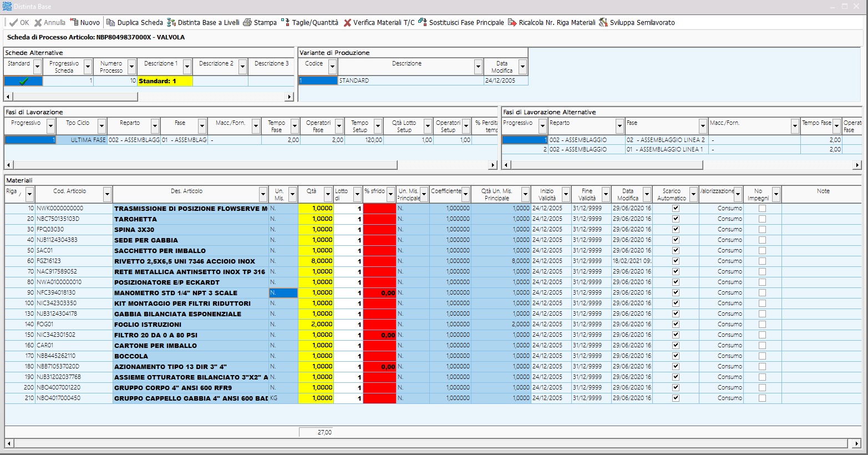Click Sostituisci Fase Principale icon

(x=423, y=23)
